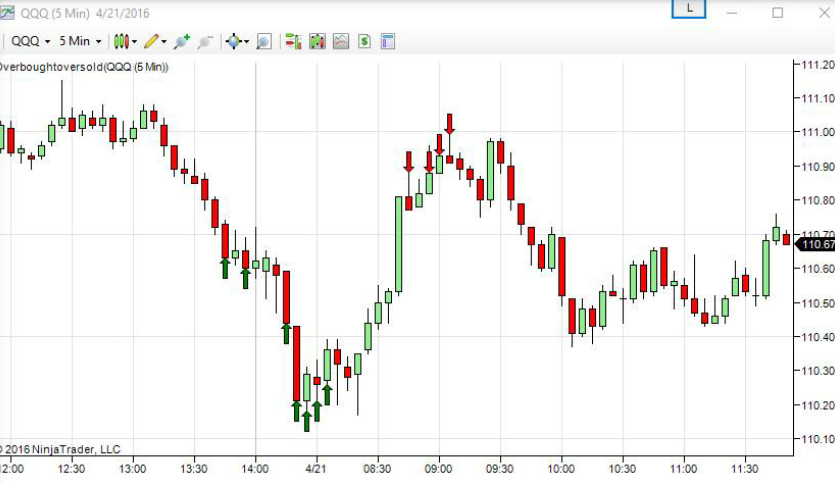Image resolution: width=835 pixels, height=483 pixels.
Task: Click the 10:30 time axis label
Action: [x=622, y=469]
